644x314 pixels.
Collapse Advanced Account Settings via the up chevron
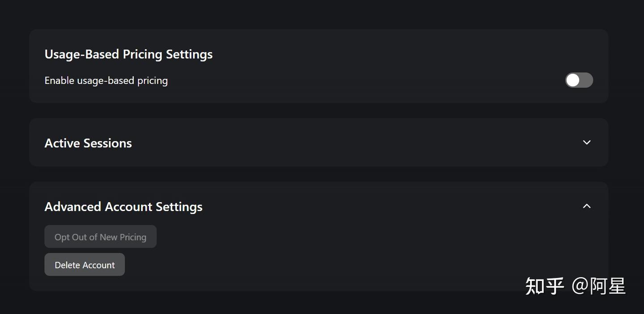click(587, 206)
